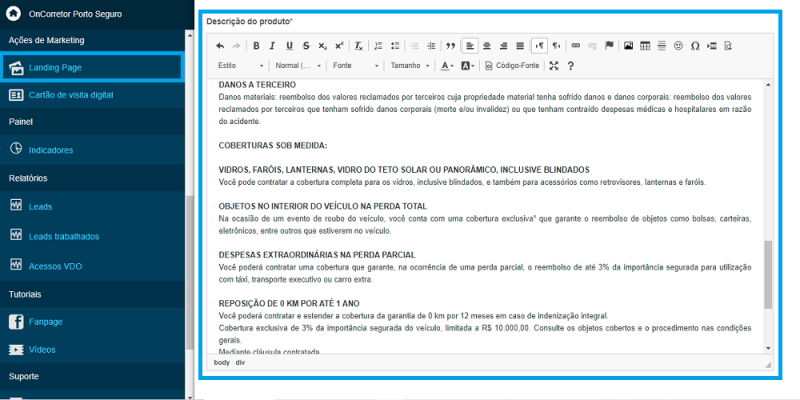Click the sidebar scrollbar up arrow
The width and height of the screenshot is (800, 400).
coord(189,35)
